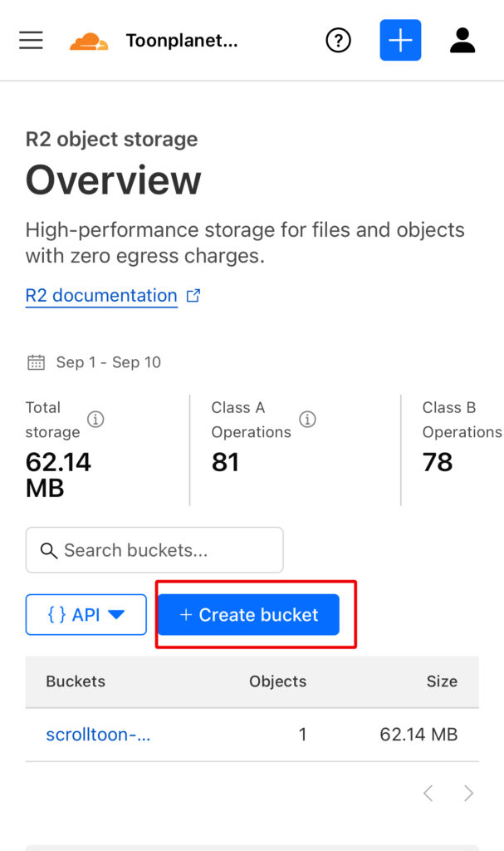
Task: Open the help question mark icon
Action: (x=338, y=40)
